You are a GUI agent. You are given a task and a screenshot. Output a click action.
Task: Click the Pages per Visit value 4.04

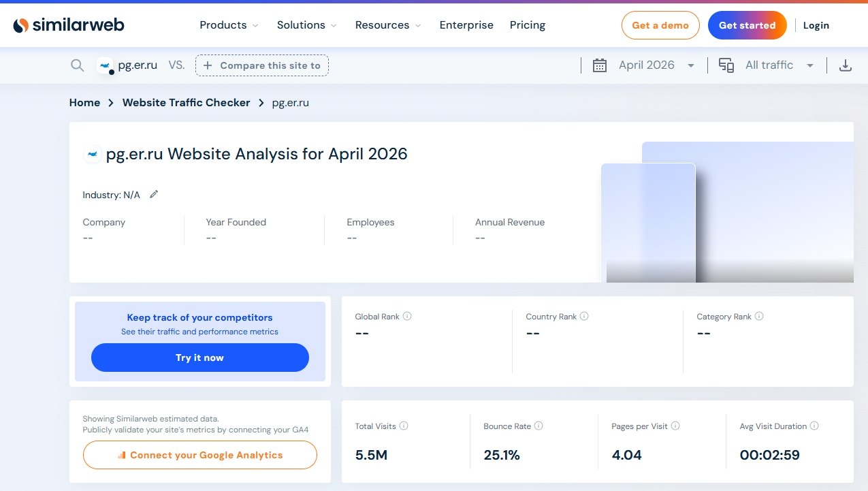627,455
